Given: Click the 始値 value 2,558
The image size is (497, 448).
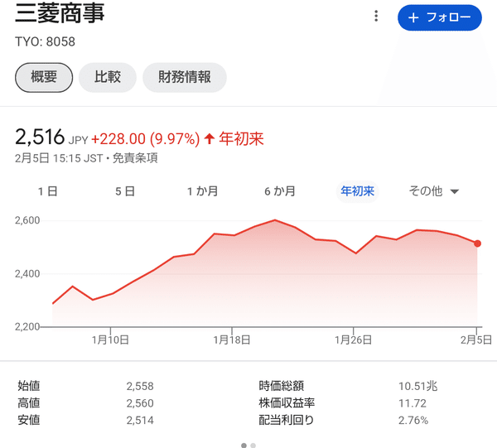Looking at the screenshot, I should coord(140,386).
